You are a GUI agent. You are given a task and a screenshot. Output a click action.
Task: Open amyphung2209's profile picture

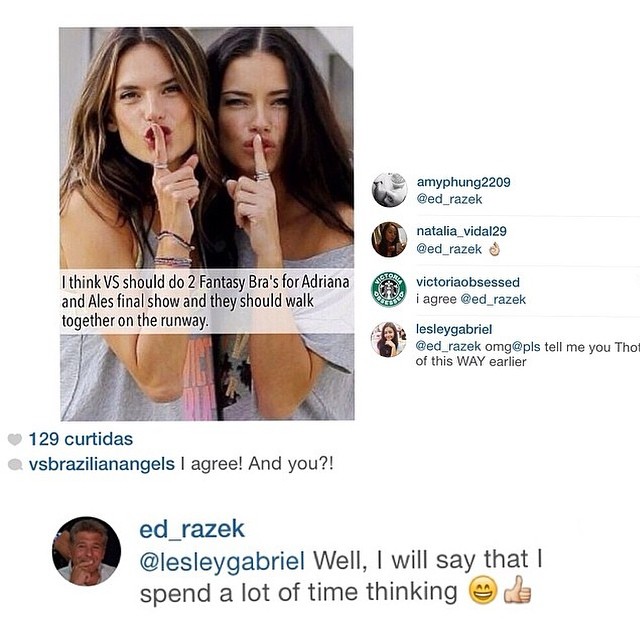(389, 190)
